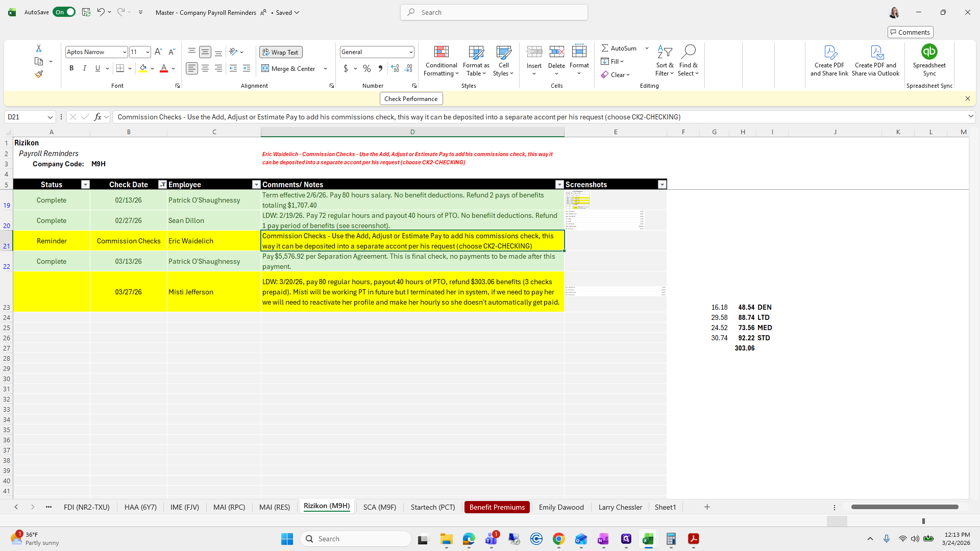Open the Startech (PCT) sheet tab
This screenshot has height=551, width=980.
[432, 507]
